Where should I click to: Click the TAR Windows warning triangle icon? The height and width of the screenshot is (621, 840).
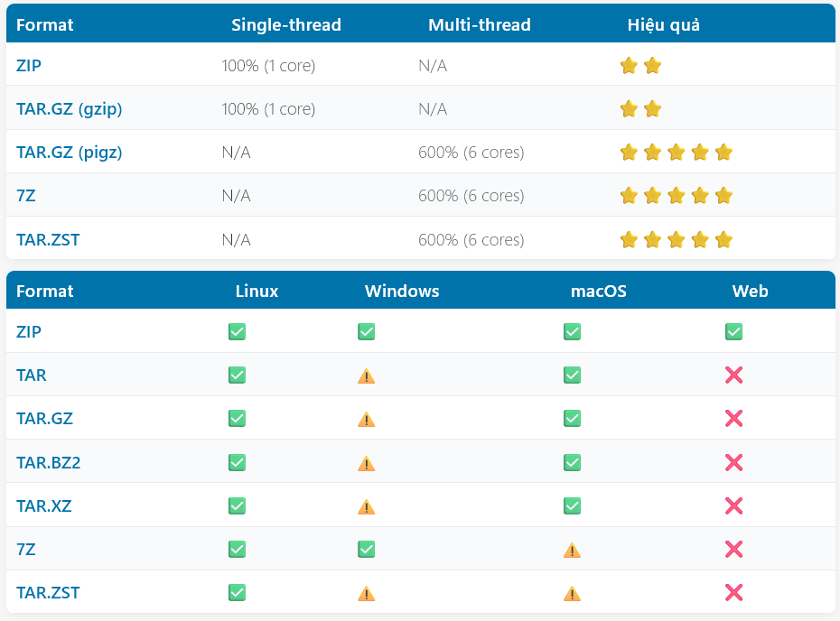click(366, 376)
